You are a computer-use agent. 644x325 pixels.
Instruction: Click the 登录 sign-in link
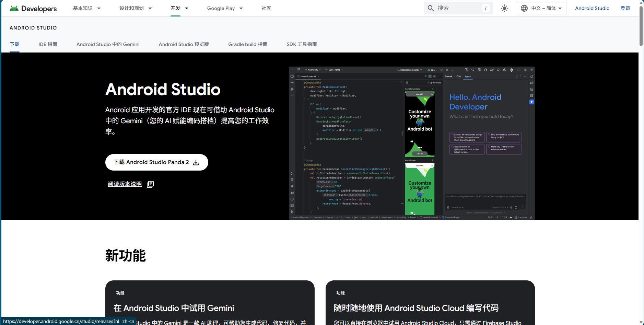pos(625,8)
